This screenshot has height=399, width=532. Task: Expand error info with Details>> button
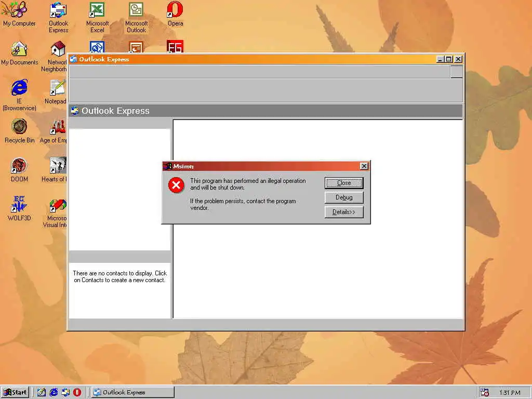(x=344, y=212)
